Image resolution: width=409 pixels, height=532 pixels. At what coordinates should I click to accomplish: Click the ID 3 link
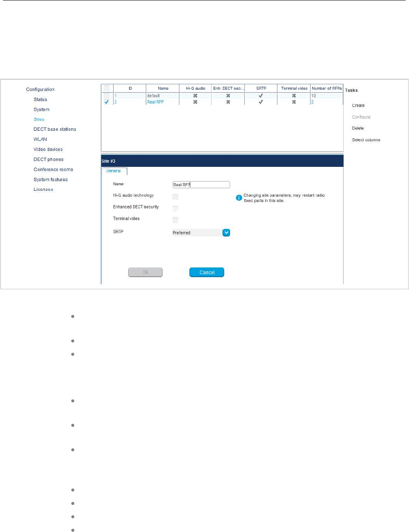(x=116, y=102)
